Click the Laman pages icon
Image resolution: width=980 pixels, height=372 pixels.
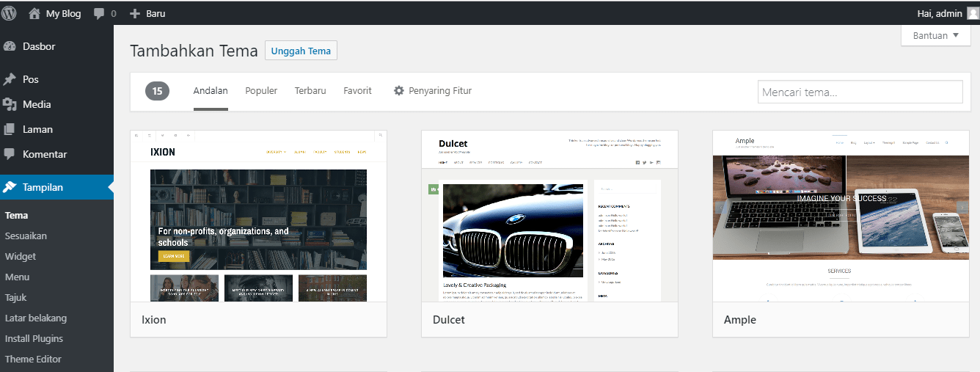click(x=10, y=129)
